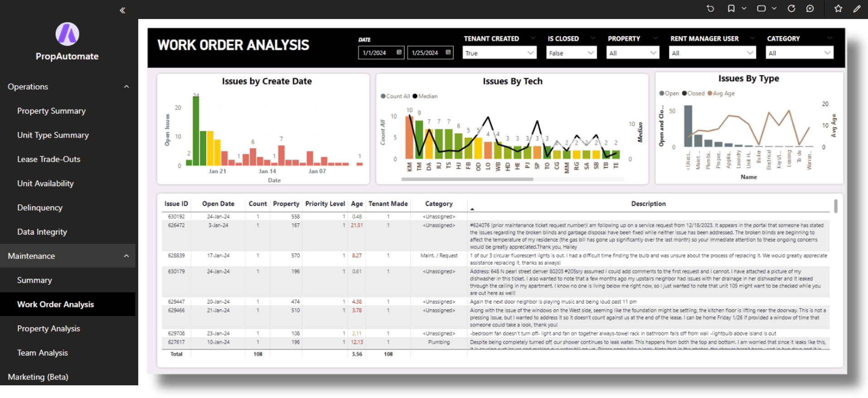This screenshot has width=868, height=398.
Task: Click the KM bar in Issues By Tech
Action: 409,137
